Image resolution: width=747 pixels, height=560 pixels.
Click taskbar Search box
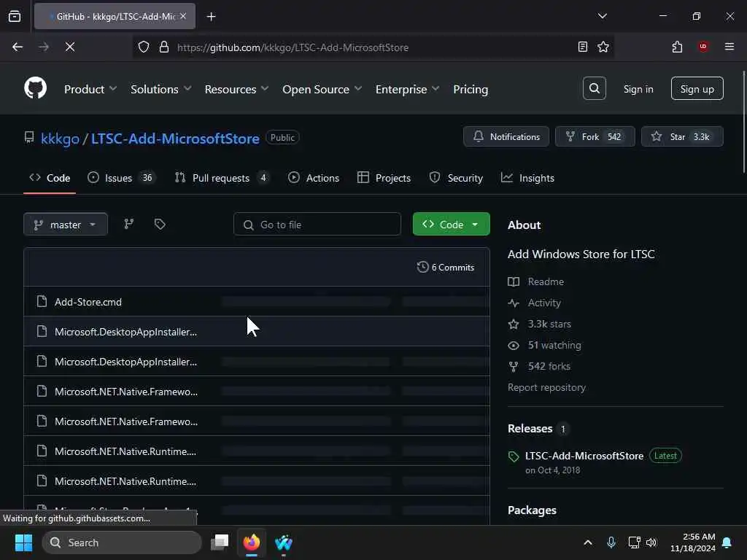(122, 542)
